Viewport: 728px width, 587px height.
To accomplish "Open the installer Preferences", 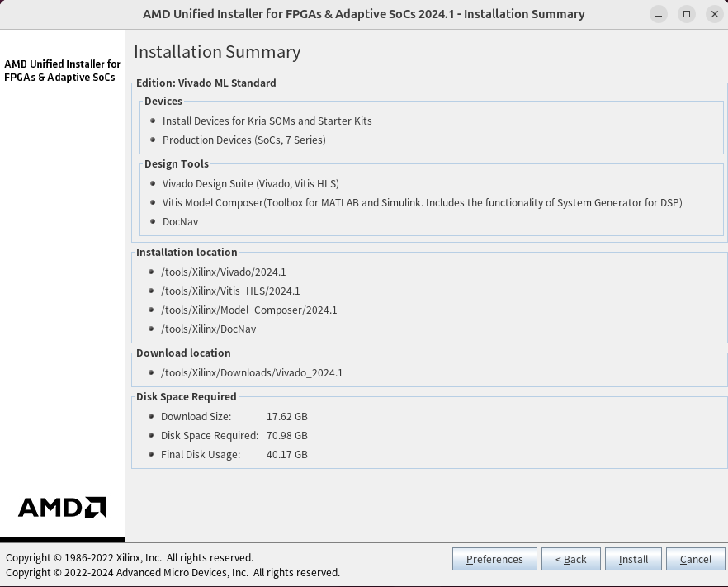I will point(494,559).
